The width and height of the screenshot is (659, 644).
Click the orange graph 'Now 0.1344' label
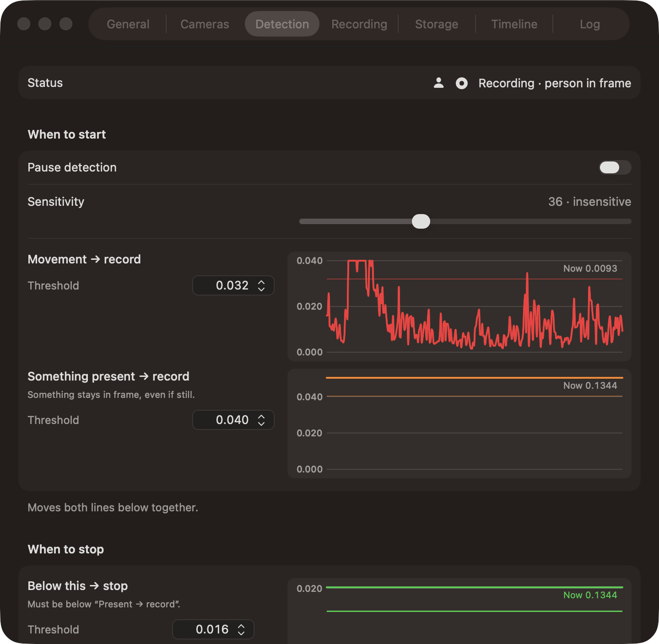click(590, 386)
